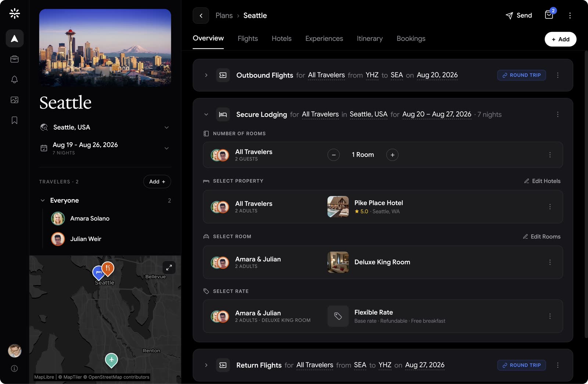
Task: Open Flexible Rate row options menu
Action: pyautogui.click(x=550, y=316)
